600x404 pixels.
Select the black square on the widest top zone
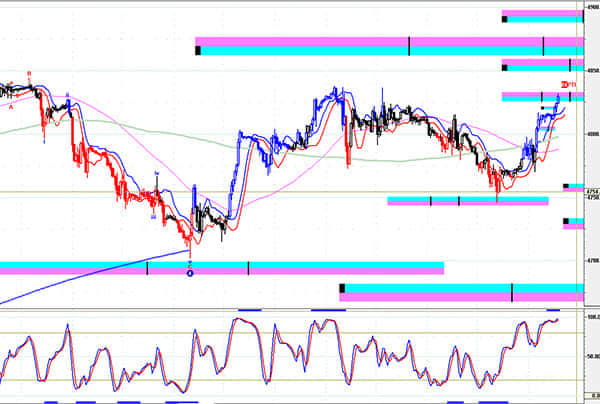coord(199,50)
